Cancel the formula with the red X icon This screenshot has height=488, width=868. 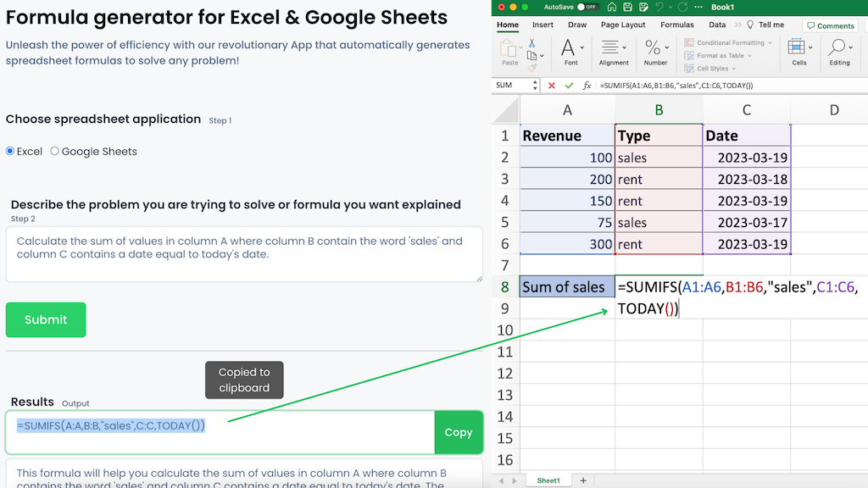[550, 85]
